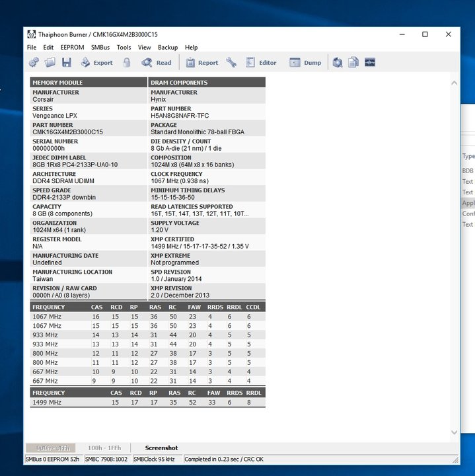
Task: Open the EEPROM menu
Action: click(x=72, y=48)
